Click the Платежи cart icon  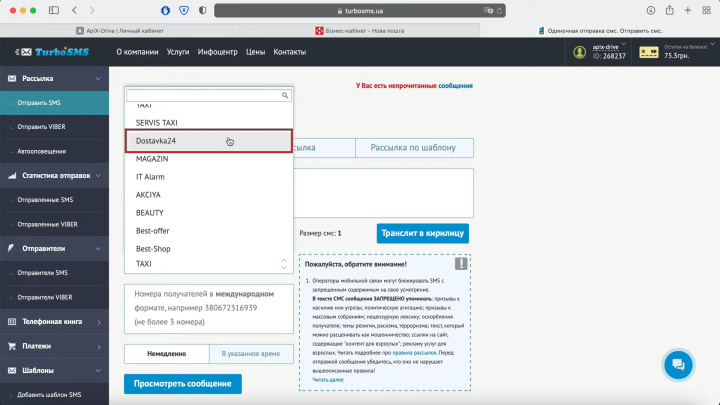click(12, 346)
